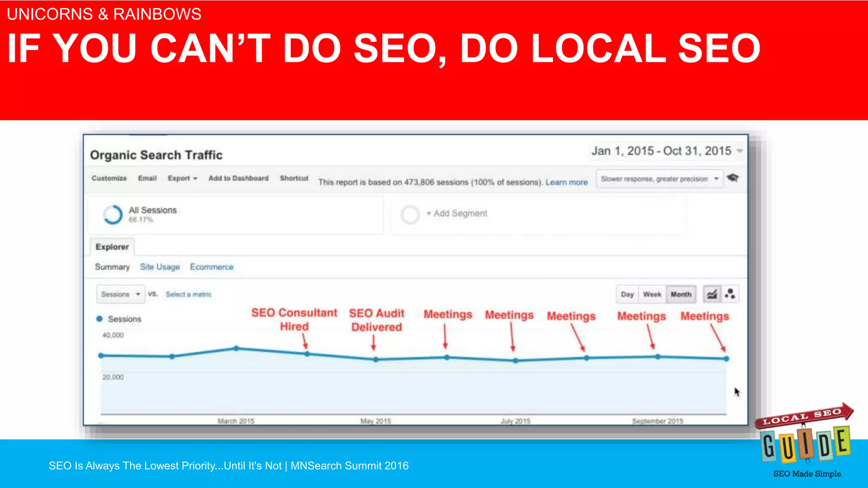Set graph interval to Day
Image resolution: width=868 pixels, height=488 pixels.
pyautogui.click(x=627, y=294)
